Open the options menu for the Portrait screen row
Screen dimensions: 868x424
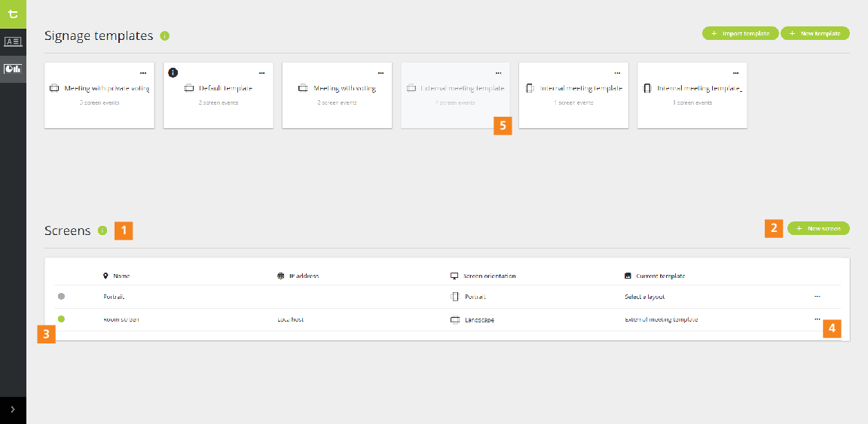pos(818,297)
